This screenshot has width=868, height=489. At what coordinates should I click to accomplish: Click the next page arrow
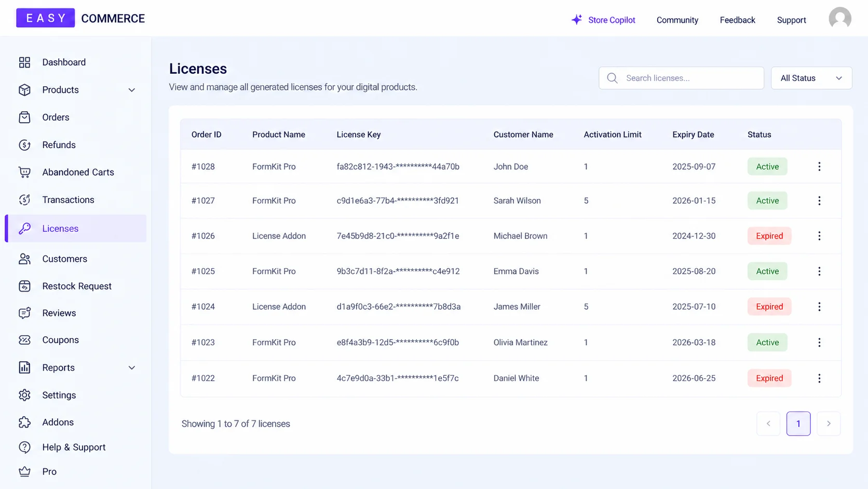pos(829,424)
